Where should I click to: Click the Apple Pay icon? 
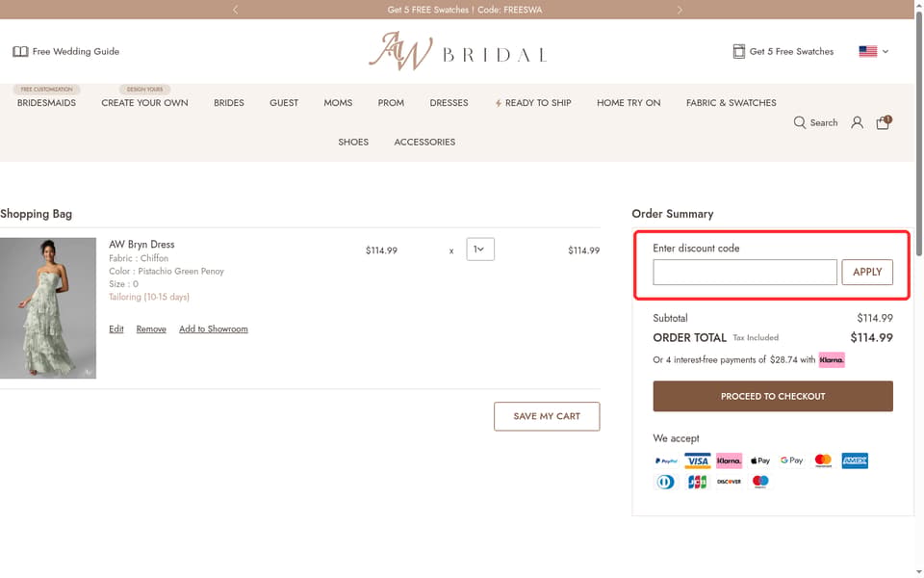[760, 460]
